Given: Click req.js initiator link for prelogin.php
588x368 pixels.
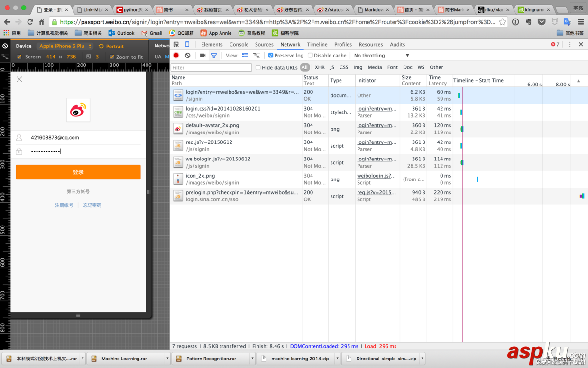Looking at the screenshot, I should pyautogui.click(x=377, y=192).
